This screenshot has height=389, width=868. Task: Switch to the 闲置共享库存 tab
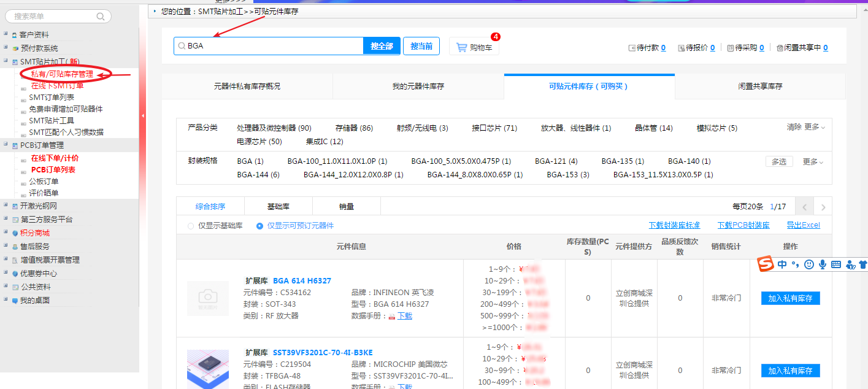pos(760,87)
